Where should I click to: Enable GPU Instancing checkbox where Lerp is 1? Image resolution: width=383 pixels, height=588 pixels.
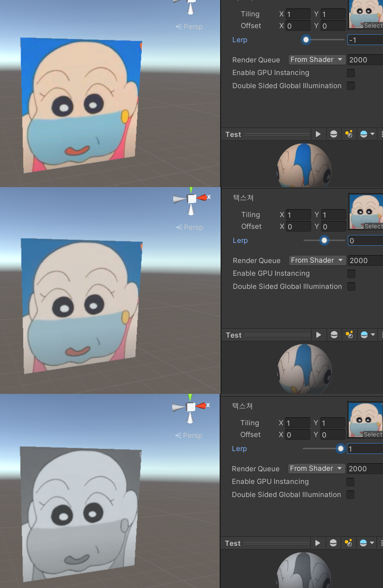(x=350, y=482)
